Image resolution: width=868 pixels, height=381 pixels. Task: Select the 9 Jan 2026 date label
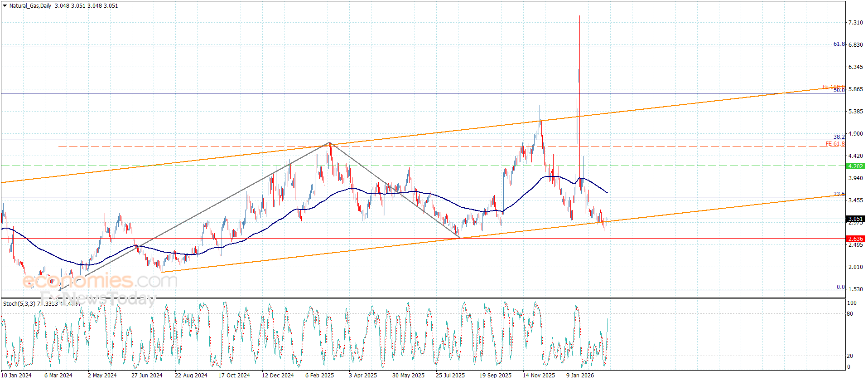point(580,375)
